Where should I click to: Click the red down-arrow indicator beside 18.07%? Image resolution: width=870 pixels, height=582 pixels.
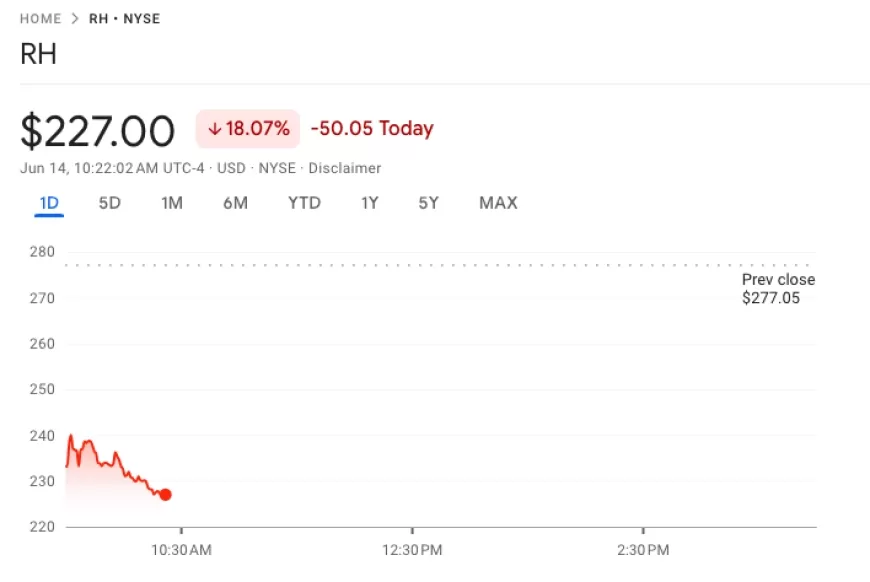pos(216,129)
